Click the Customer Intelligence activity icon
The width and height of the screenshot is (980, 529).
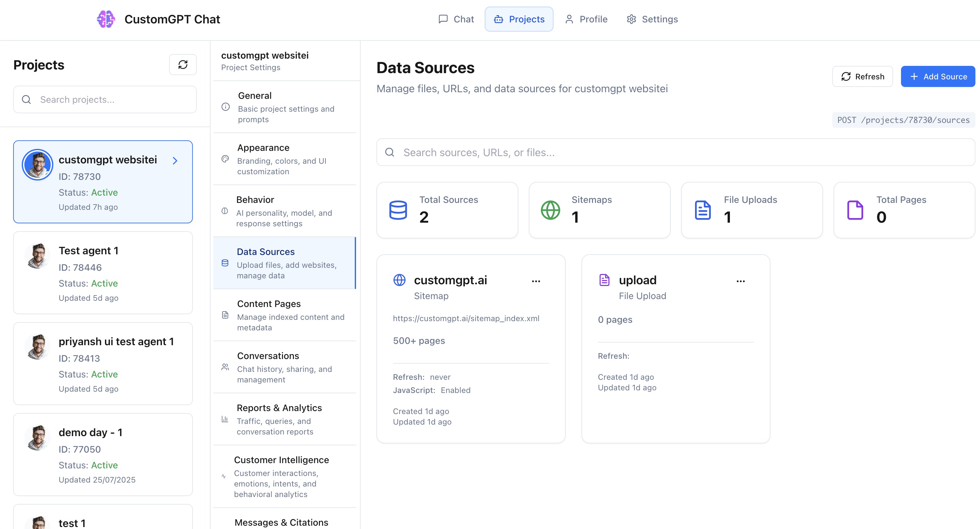224,476
